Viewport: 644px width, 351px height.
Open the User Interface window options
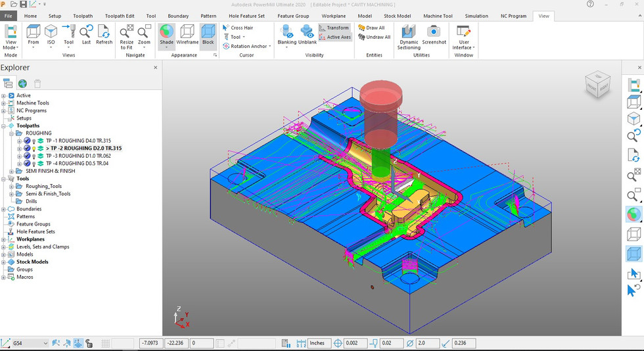coord(464,37)
